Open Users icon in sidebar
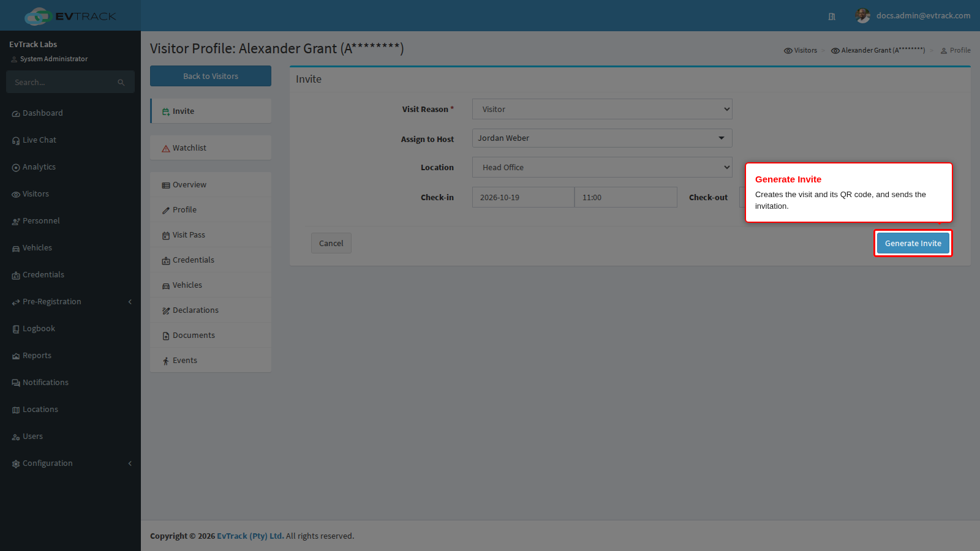This screenshot has height=551, width=980. (x=16, y=437)
